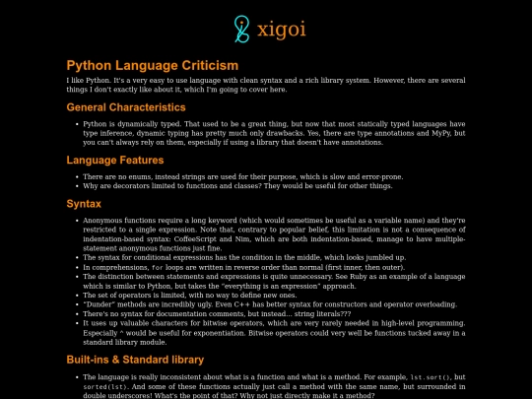Select the Python Language Criticism heading

tap(153, 65)
